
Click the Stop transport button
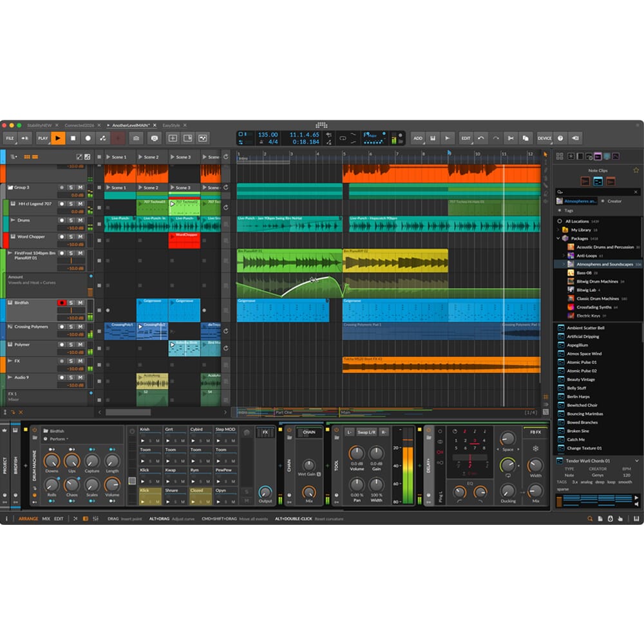click(73, 138)
